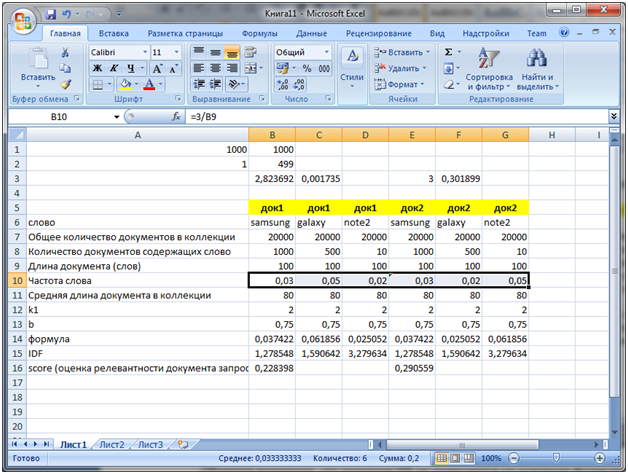Screen dimensions: 628x474
Task: Click the Fill down arrow icon
Action: [448, 69]
